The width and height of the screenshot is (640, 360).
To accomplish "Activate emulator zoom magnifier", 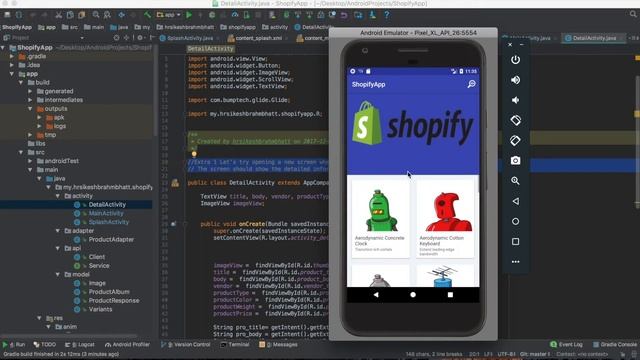I will click(x=516, y=180).
